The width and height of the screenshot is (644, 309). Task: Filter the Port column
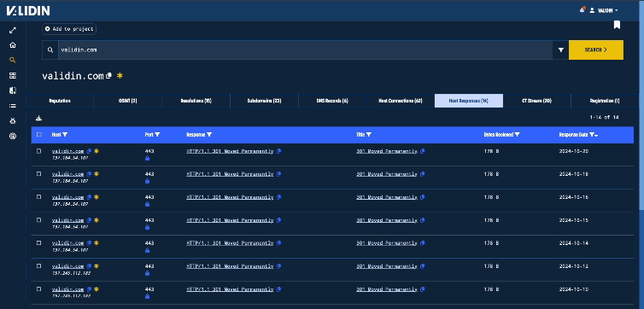coord(157,135)
